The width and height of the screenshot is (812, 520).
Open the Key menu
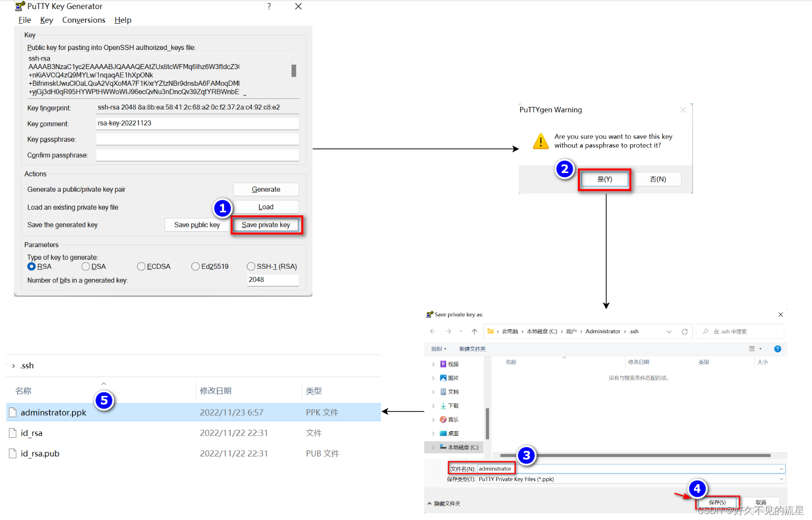point(46,20)
